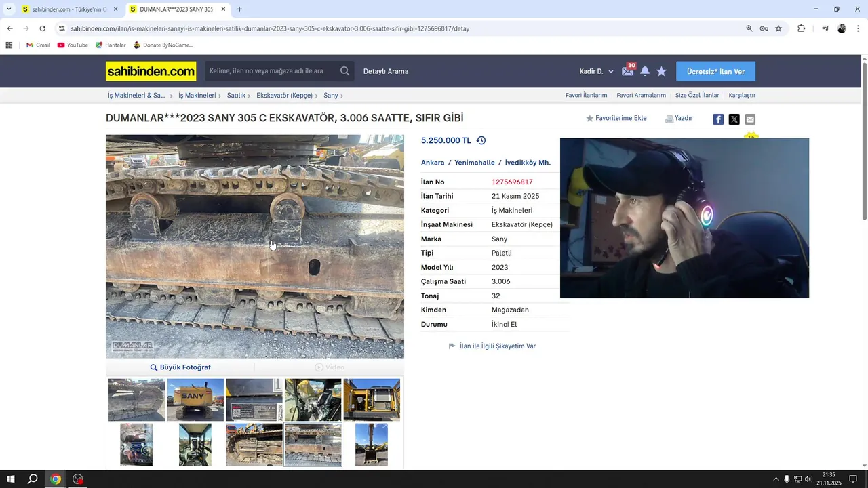The width and height of the screenshot is (868, 488).
Task: Go to İş Makineleri & Sa... breadcrumb
Action: [136, 96]
